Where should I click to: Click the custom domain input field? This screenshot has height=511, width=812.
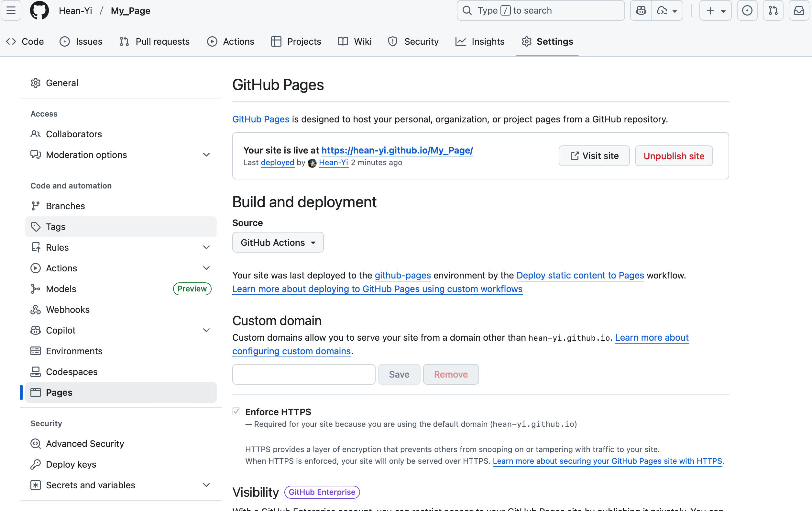pyautogui.click(x=303, y=374)
